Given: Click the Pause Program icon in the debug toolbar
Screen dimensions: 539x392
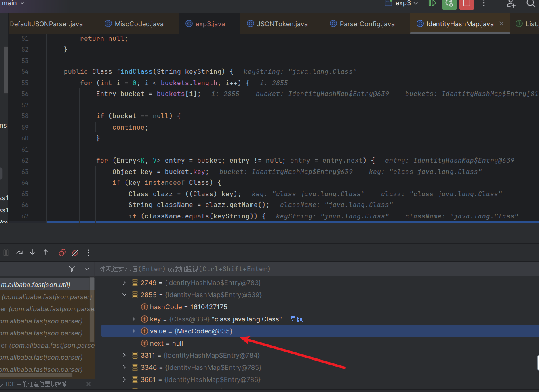Looking at the screenshot, I should pos(6,253).
